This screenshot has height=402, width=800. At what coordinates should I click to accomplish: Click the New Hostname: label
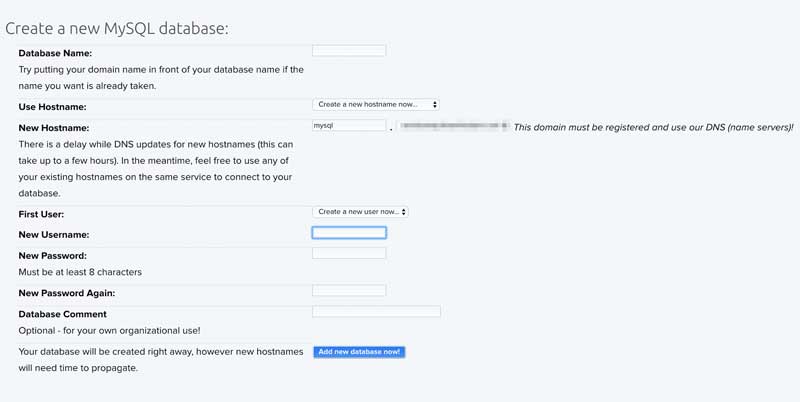click(54, 128)
